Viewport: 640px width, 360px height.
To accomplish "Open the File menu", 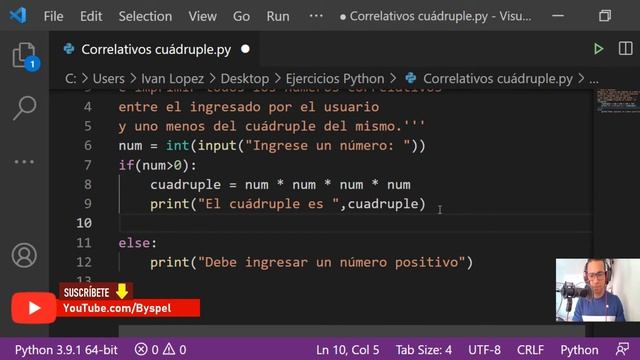I will pos(53,16).
